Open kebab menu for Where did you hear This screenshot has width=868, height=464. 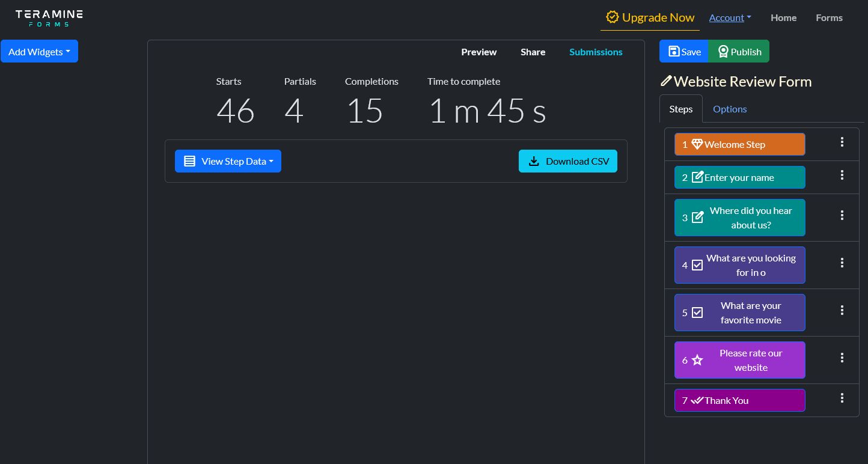tap(842, 215)
